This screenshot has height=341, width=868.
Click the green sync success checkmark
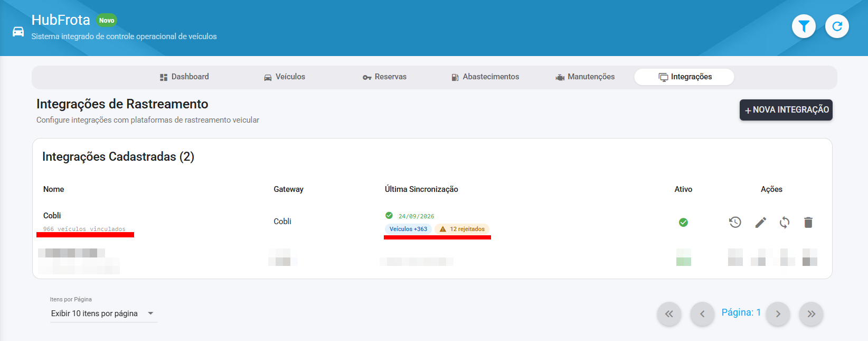click(389, 215)
